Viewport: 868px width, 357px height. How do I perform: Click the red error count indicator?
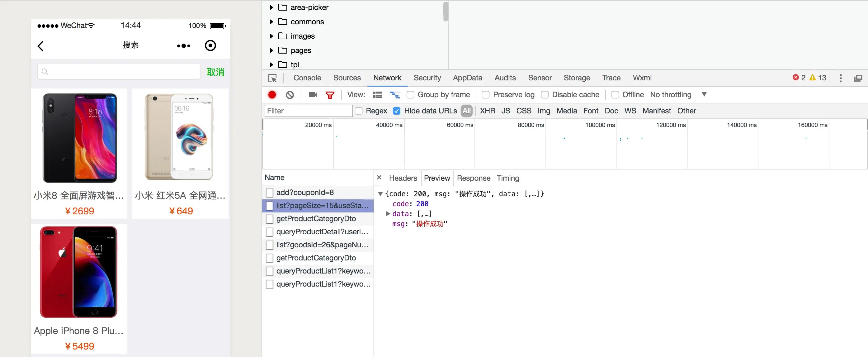[x=799, y=78]
